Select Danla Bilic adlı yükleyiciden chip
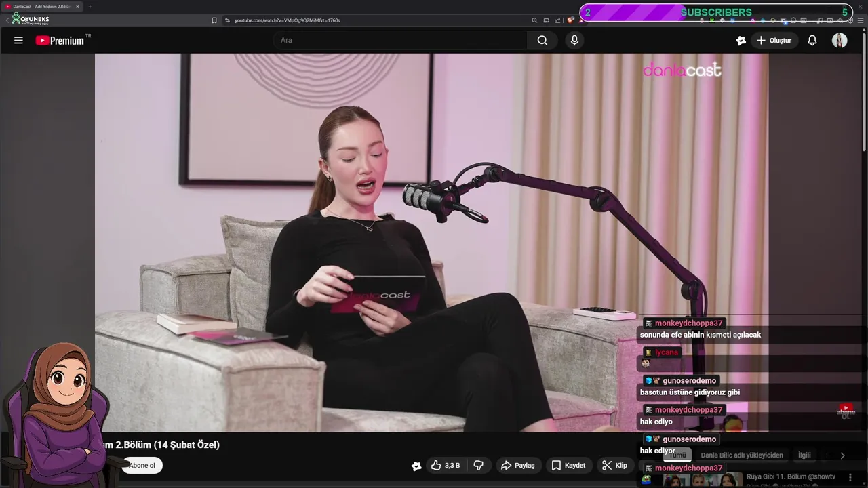The width and height of the screenshot is (868, 488). coord(742,455)
